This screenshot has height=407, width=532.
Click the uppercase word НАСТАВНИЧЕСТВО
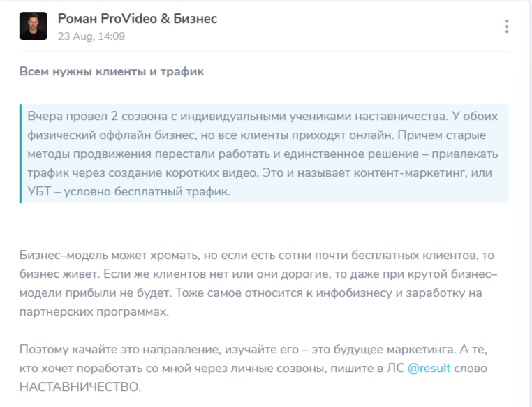(80, 387)
